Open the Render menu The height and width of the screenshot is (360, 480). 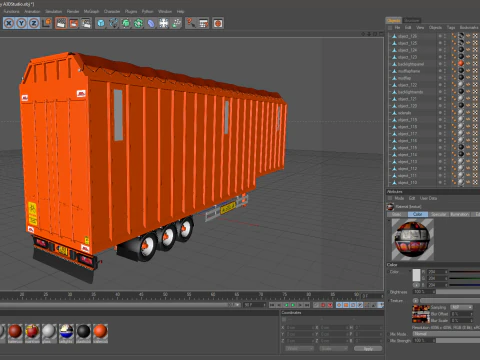tap(73, 11)
